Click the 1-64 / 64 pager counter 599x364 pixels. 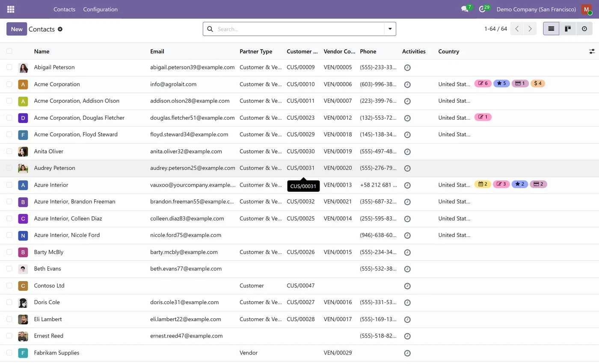click(495, 29)
